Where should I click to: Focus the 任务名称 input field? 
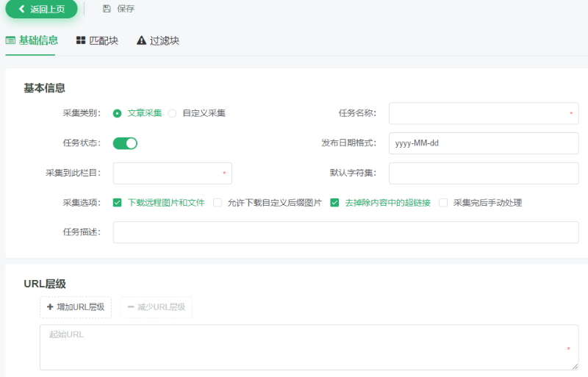483,114
